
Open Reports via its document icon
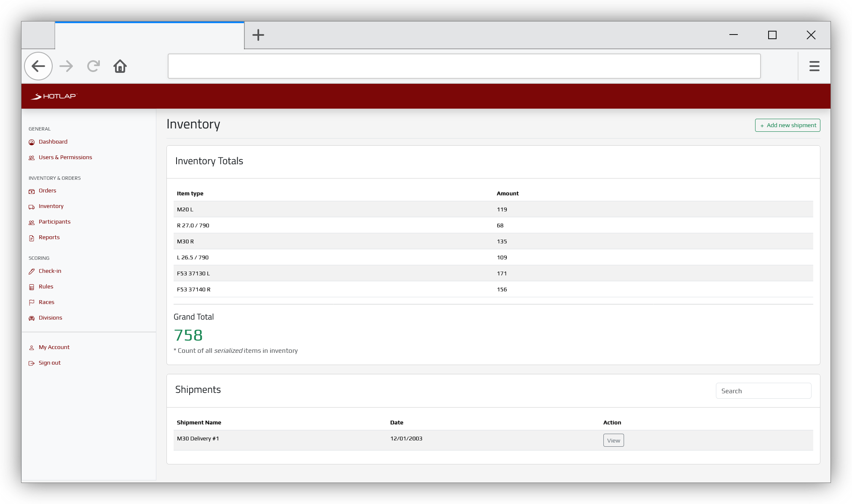(x=32, y=237)
